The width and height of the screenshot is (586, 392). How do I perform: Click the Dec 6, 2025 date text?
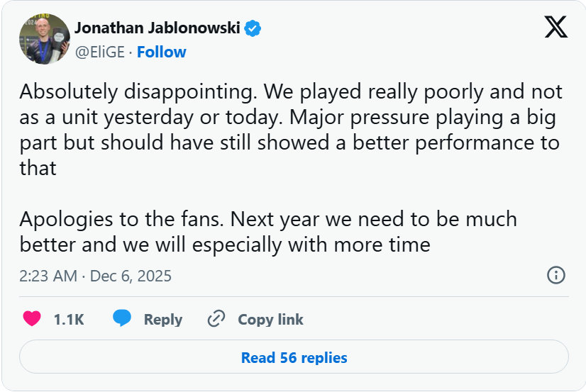(x=131, y=276)
